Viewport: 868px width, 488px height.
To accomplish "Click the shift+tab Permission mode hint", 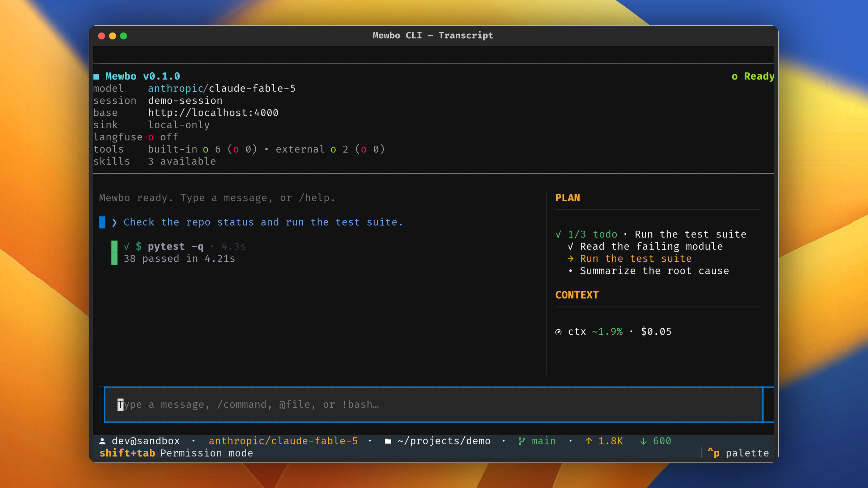I will pyautogui.click(x=176, y=453).
